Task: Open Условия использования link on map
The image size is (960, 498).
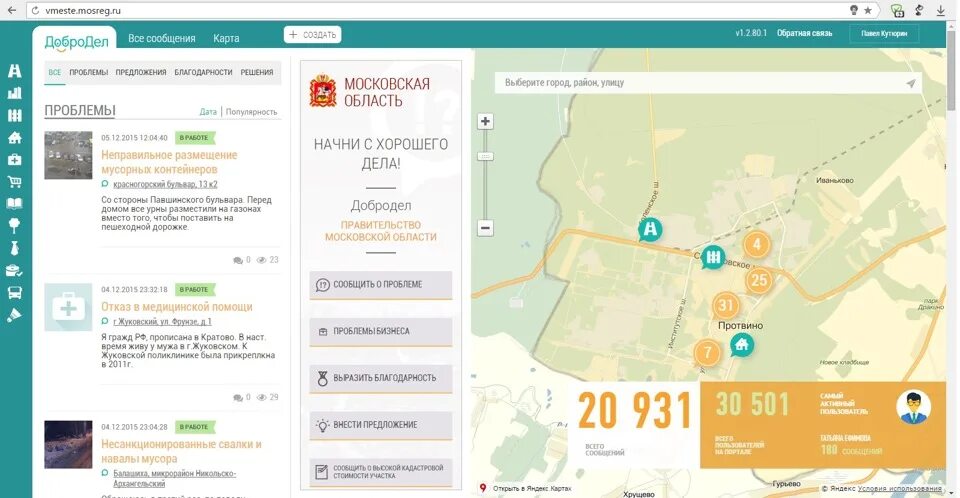Action: [x=899, y=489]
